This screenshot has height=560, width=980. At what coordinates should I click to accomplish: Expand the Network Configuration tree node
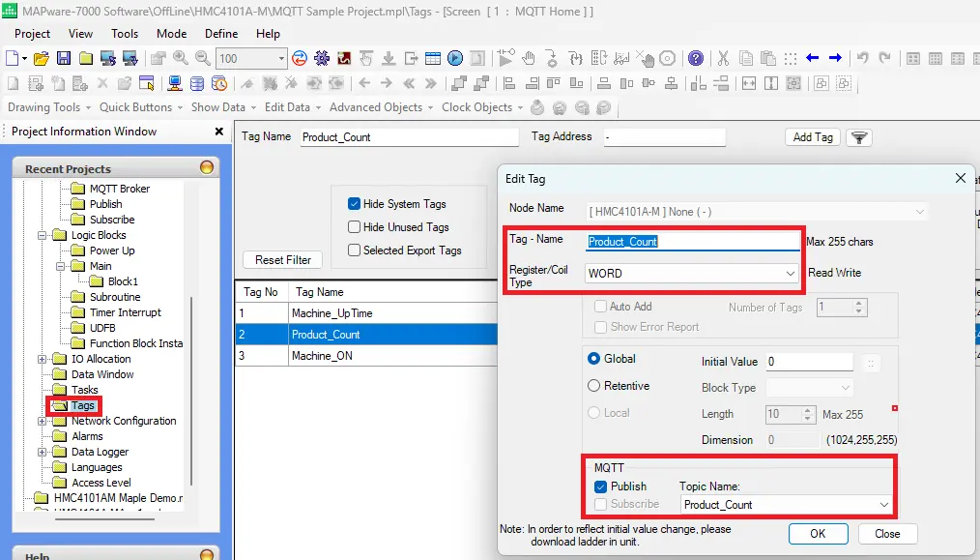click(43, 421)
